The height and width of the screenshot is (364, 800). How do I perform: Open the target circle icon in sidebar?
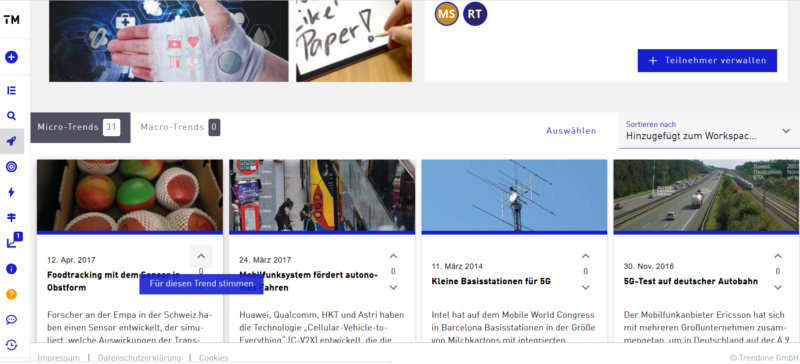point(11,166)
